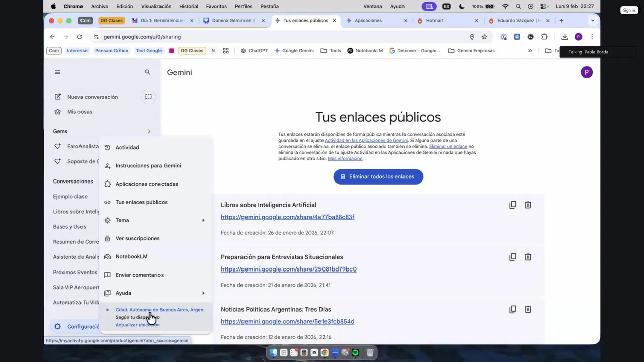Delete the Noticias Políticas Argentinas link
The height and width of the screenshot is (362, 644).
pyautogui.click(x=528, y=309)
